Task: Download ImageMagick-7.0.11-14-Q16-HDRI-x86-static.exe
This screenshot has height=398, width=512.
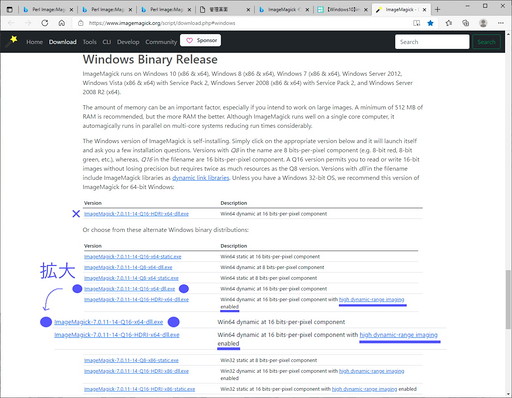Action: pos(139,389)
